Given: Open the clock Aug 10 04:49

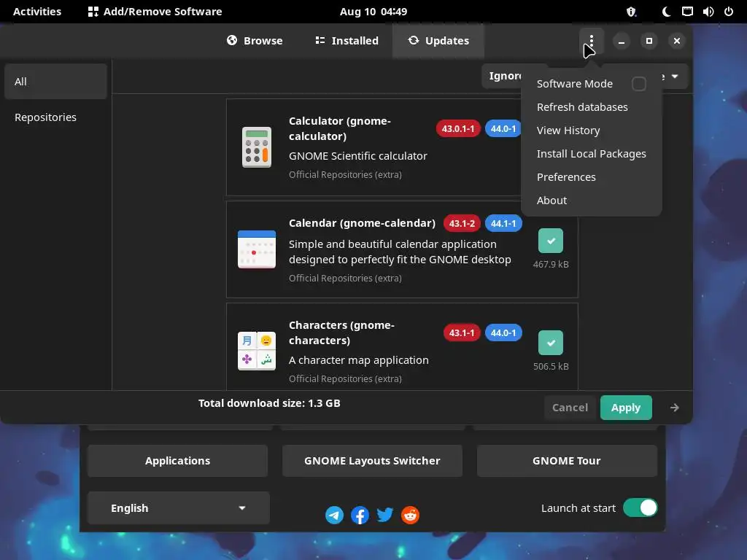Looking at the screenshot, I should point(373,12).
